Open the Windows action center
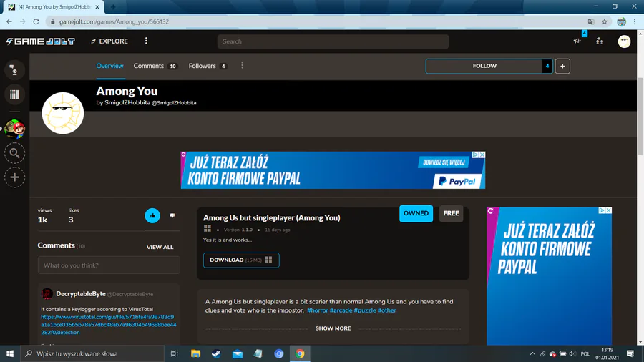This screenshot has height=362, width=644. [x=630, y=353]
